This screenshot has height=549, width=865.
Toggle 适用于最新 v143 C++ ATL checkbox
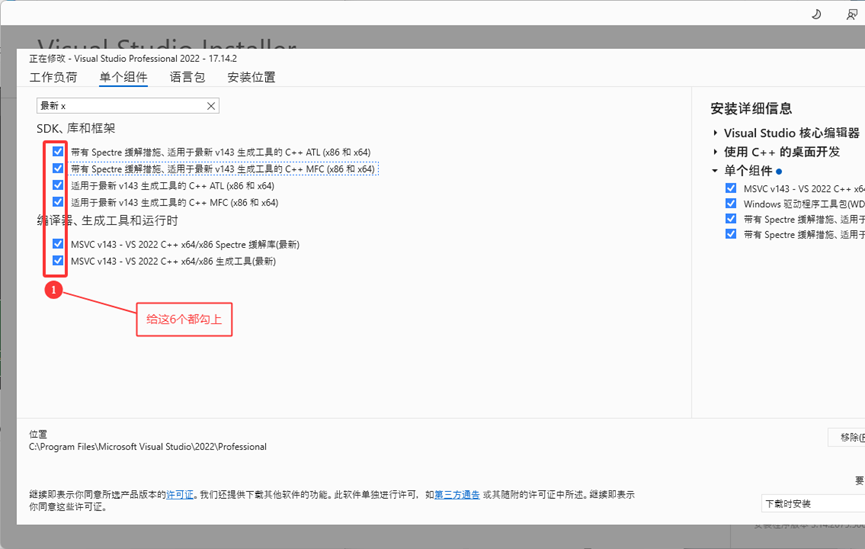coord(58,185)
